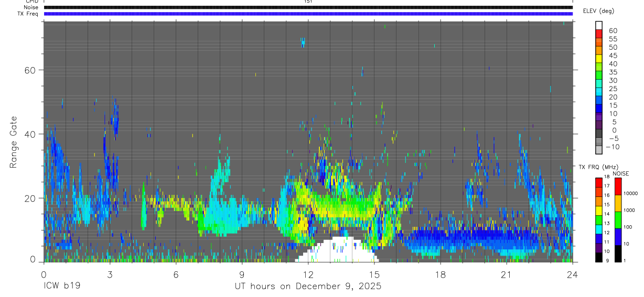Click the cyan ELEV swatch between 20 and 25
This screenshot has width=644, height=297.
tap(599, 92)
